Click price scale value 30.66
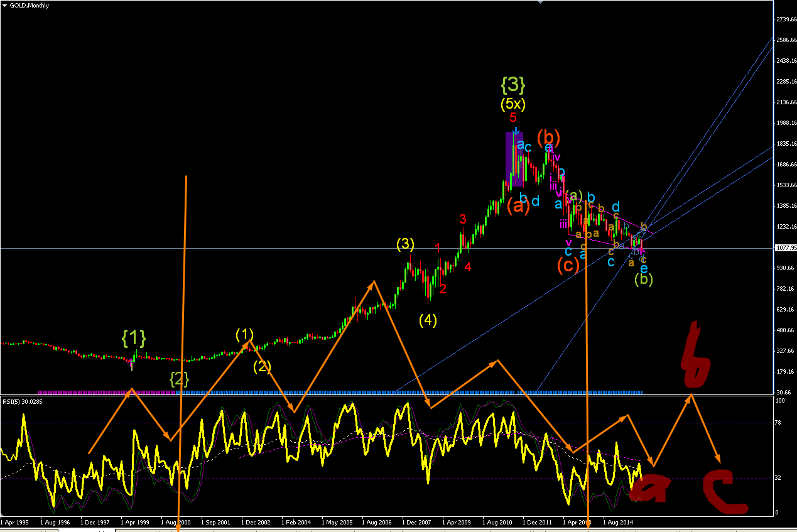 pos(783,392)
